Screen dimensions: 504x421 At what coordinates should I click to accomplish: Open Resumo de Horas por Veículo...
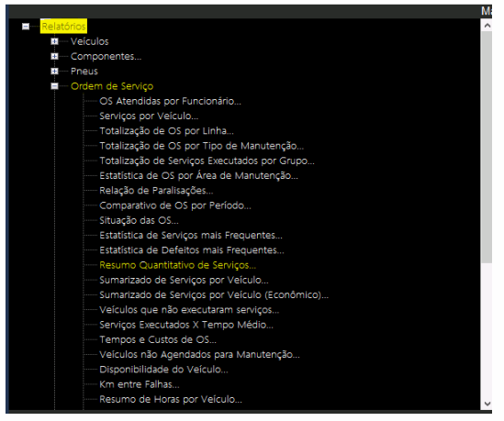tap(171, 400)
